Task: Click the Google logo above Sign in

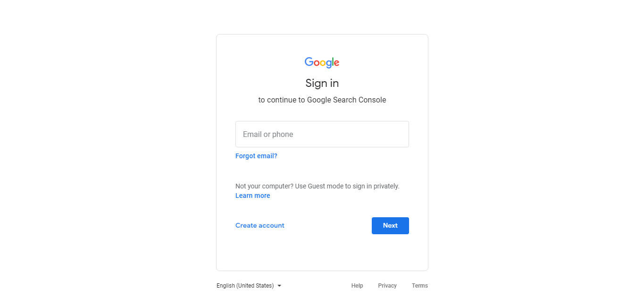Action: tap(322, 62)
